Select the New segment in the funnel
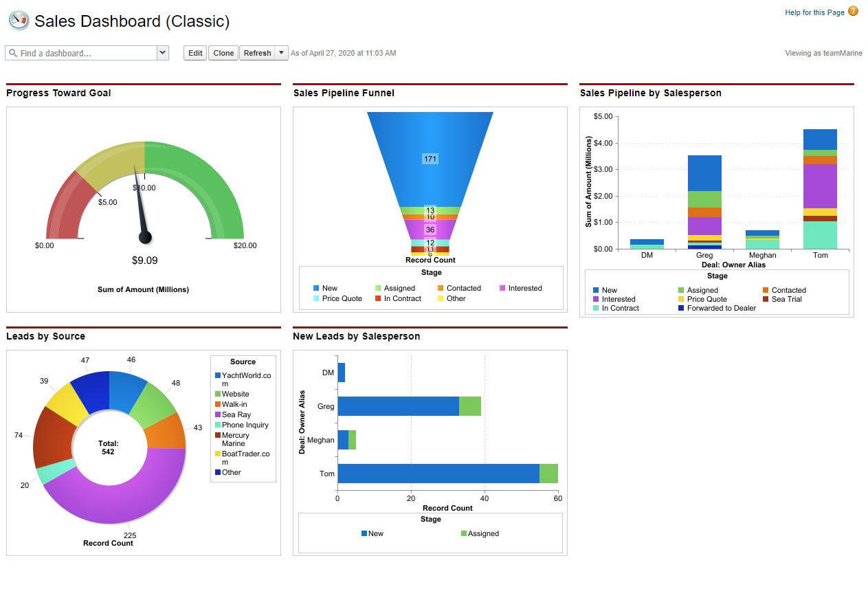The height and width of the screenshot is (589, 868). coord(430,159)
